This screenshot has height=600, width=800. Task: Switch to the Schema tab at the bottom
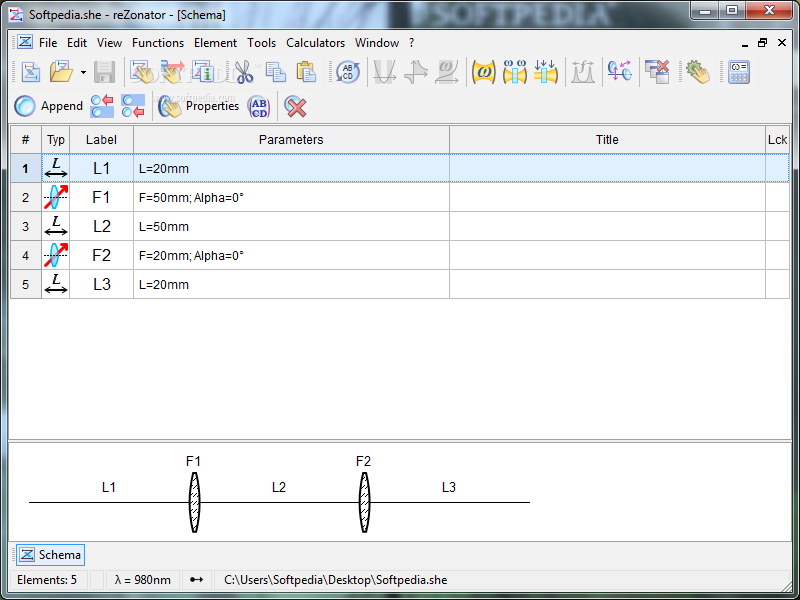pos(51,555)
